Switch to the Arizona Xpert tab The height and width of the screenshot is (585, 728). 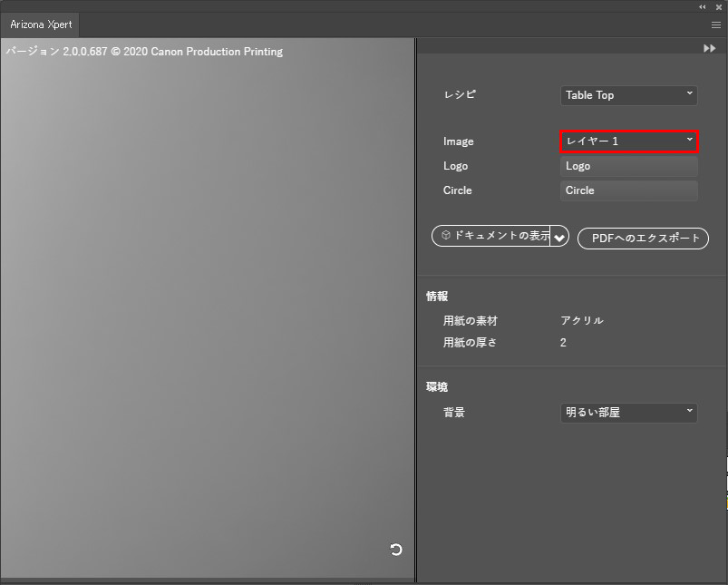pyautogui.click(x=41, y=24)
